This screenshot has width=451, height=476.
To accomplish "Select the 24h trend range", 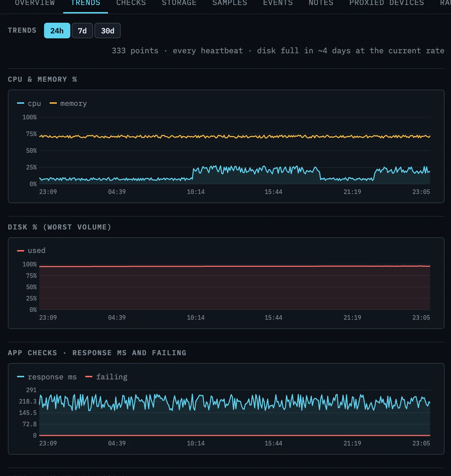I will click(57, 31).
